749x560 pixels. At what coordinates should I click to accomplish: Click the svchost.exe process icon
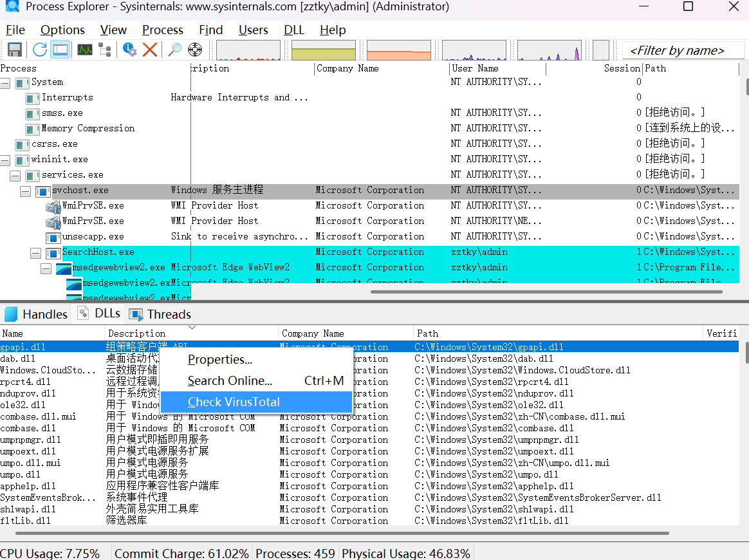43,191
